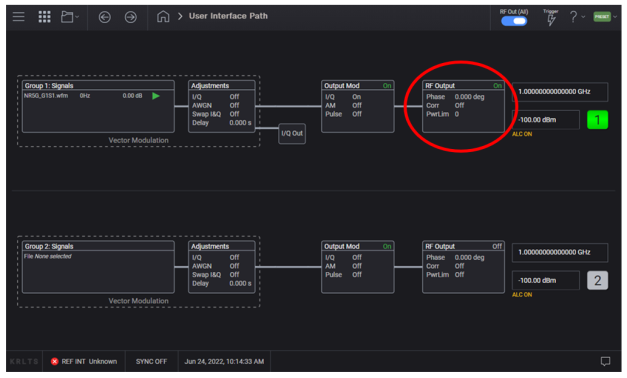Image resolution: width=627 pixels, height=378 pixels.
Task: Click the red error icon by REF INT
Action: [x=54, y=362]
